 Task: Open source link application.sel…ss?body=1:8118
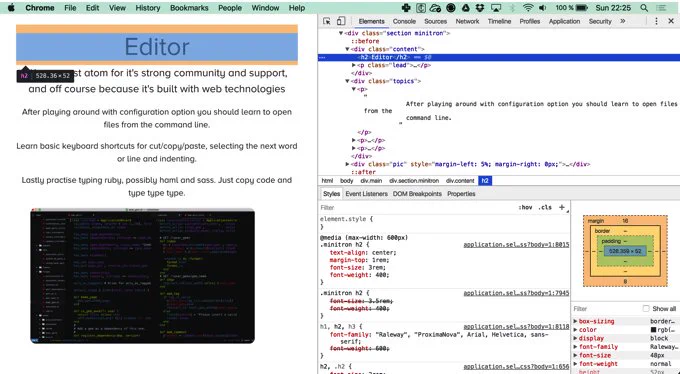pyautogui.click(x=516, y=327)
